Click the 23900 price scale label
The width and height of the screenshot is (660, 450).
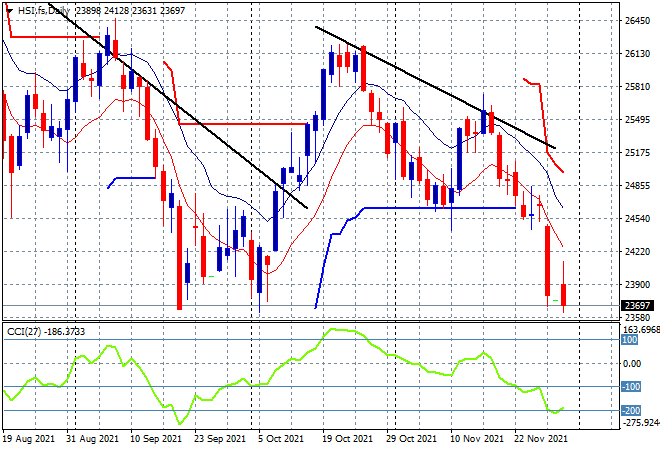[x=637, y=285]
